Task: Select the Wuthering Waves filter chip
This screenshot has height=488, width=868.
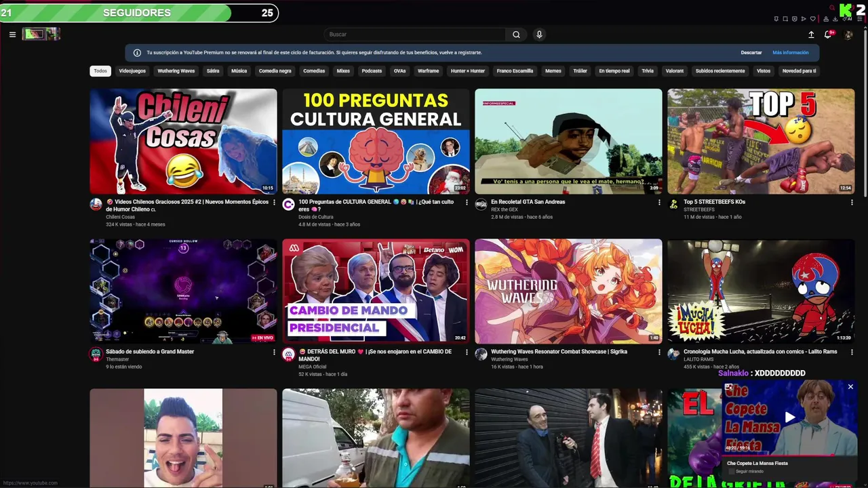Action: coord(176,71)
